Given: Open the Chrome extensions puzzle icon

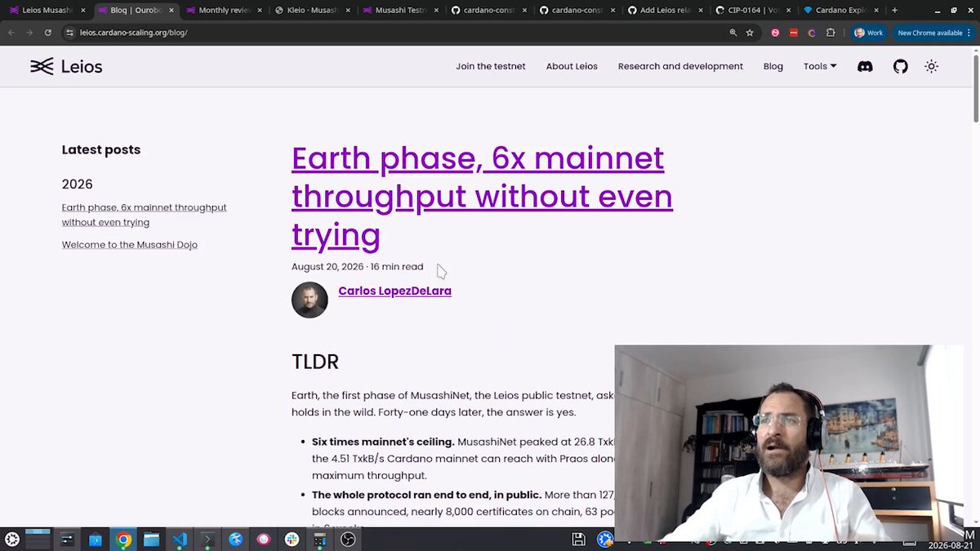Looking at the screenshot, I should pos(831,33).
